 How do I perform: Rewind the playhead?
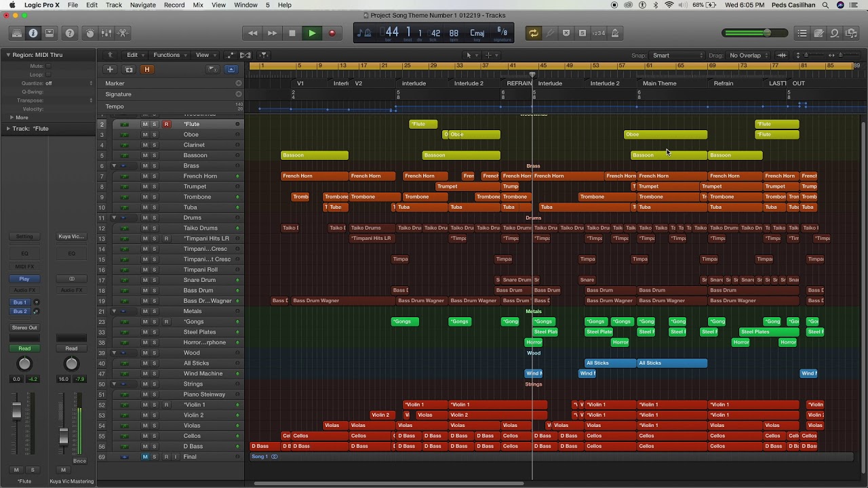(253, 33)
